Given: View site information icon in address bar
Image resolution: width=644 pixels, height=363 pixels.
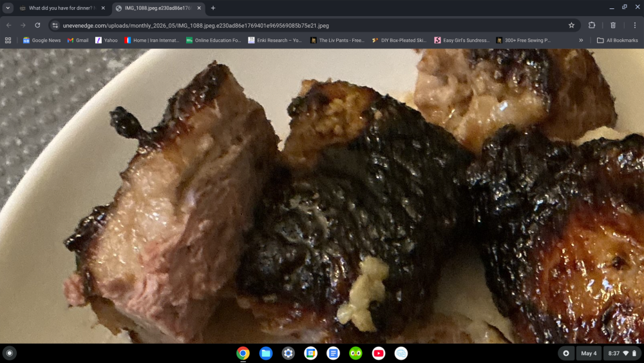Looking at the screenshot, I should pyautogui.click(x=55, y=26).
